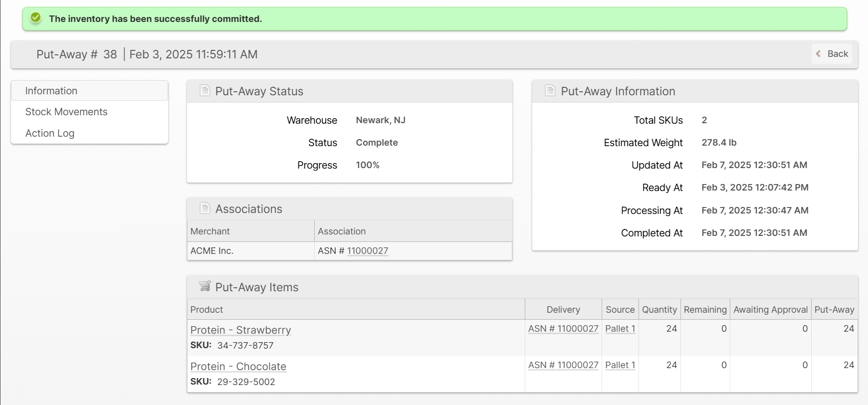Open the Protein - Chocolate product link
This screenshot has width=868, height=405.
pos(238,367)
